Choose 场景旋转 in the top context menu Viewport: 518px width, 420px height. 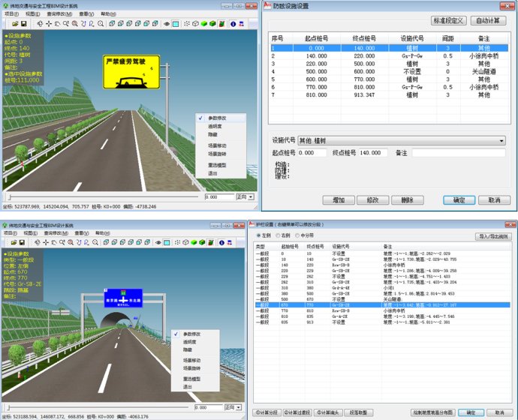[216, 153]
